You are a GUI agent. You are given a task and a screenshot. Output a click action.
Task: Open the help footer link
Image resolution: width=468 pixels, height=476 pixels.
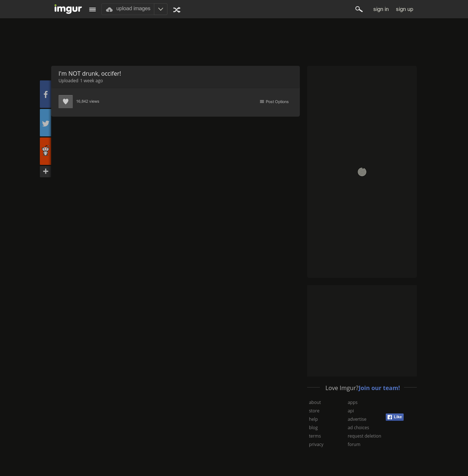click(x=313, y=419)
